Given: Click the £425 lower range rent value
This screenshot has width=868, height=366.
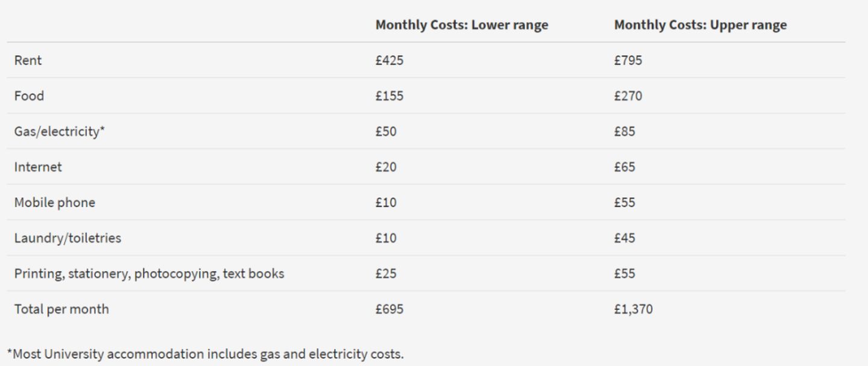Looking at the screenshot, I should pos(389,60).
